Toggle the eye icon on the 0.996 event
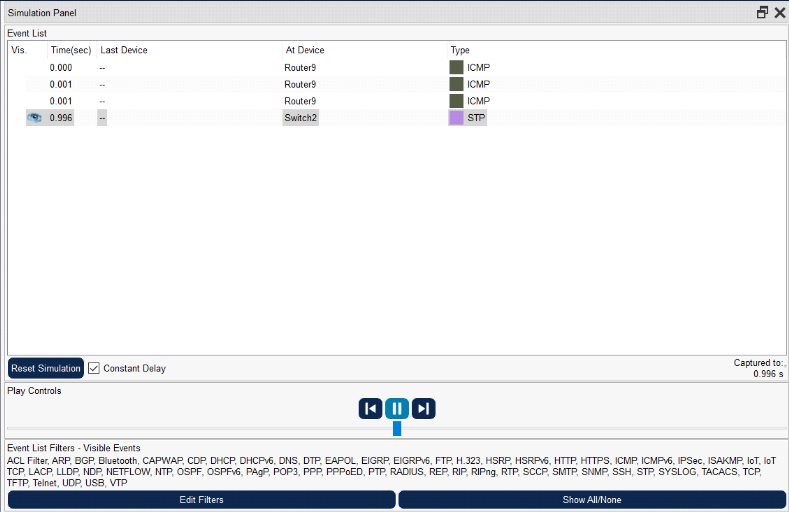 pyautogui.click(x=34, y=118)
